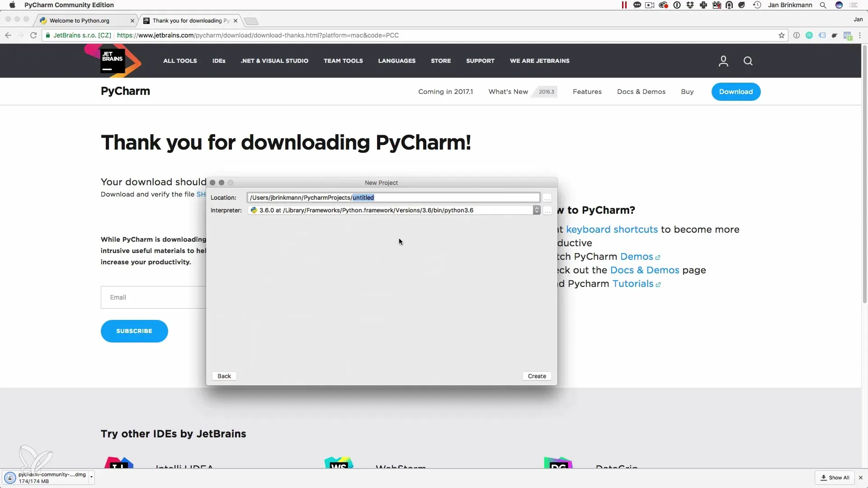Bookmark page with the star icon
The height and width of the screenshot is (488, 868).
tap(782, 35)
